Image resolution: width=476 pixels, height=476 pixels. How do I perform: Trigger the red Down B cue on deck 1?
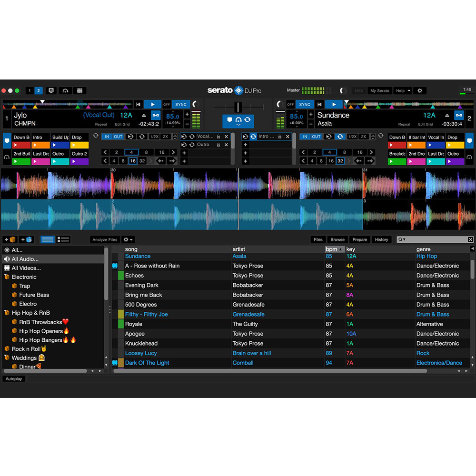[21, 145]
